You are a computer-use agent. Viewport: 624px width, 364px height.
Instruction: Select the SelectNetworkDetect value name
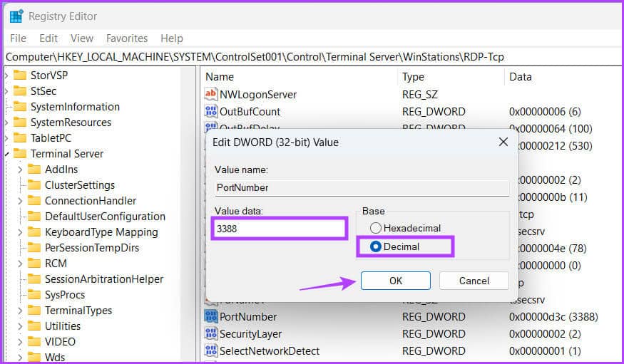tap(270, 351)
